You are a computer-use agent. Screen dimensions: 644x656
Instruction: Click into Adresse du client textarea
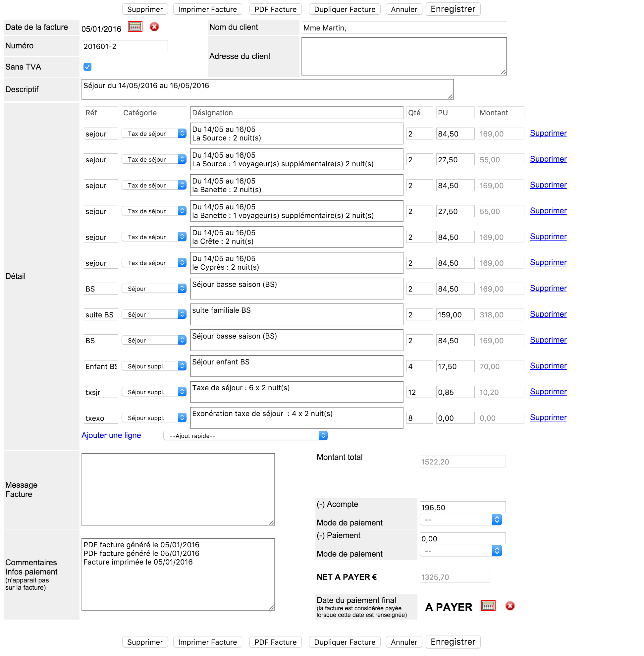pyautogui.click(x=404, y=56)
